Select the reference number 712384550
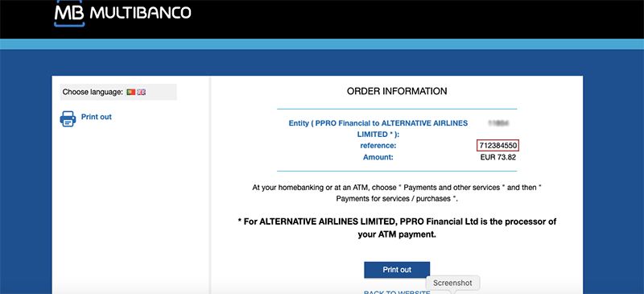The height and width of the screenshot is (294, 644). (x=497, y=146)
